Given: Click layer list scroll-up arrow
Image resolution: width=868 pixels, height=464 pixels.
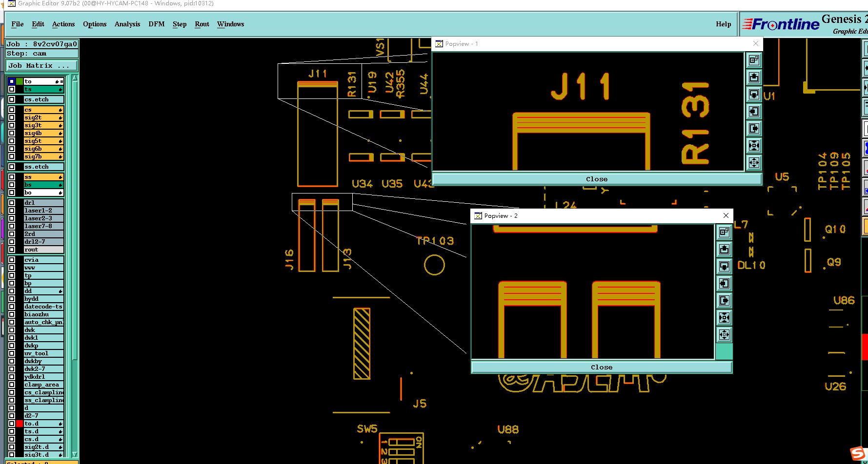Looking at the screenshot, I should point(75,78).
